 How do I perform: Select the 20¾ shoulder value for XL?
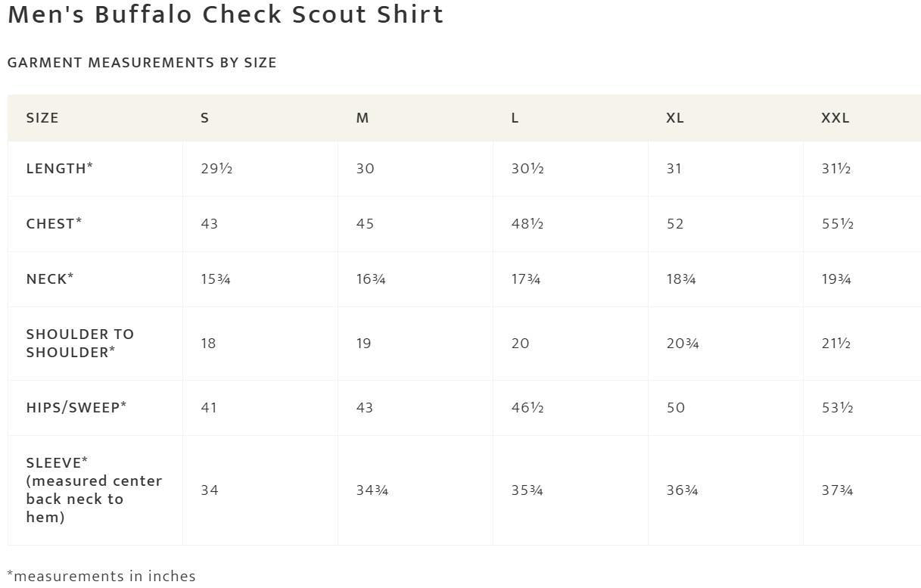(x=683, y=344)
